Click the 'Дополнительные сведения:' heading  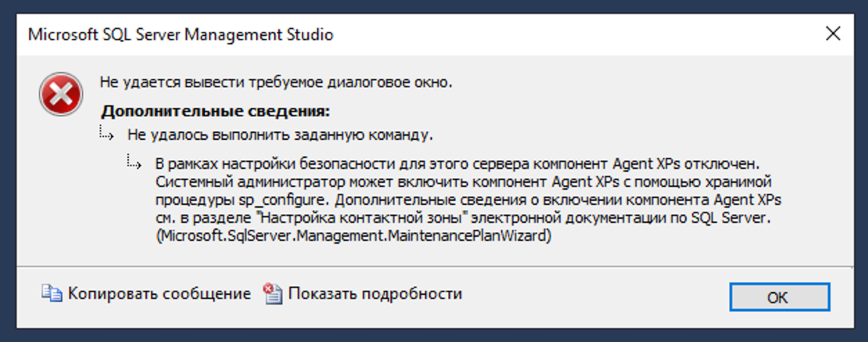tap(216, 111)
